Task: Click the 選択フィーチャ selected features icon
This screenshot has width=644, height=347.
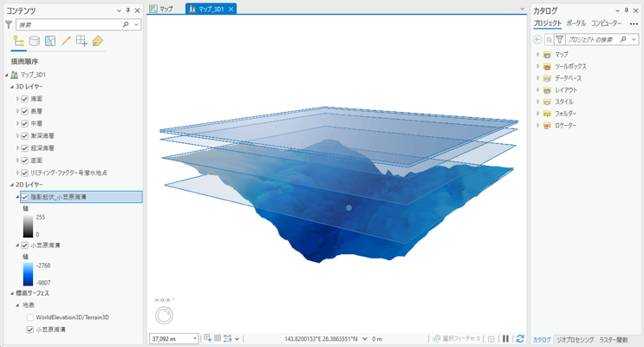Action: click(437, 338)
